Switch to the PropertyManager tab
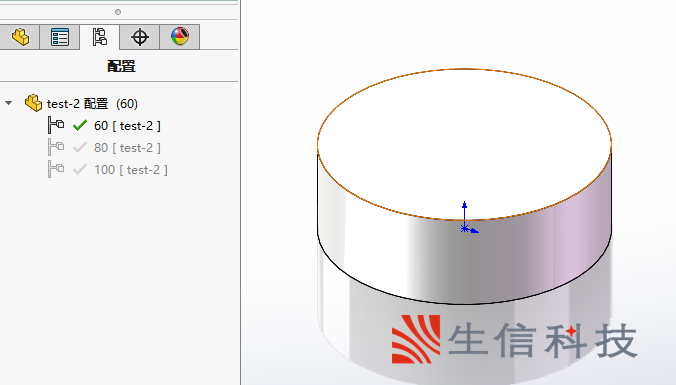This screenshot has width=676, height=385. (59, 37)
